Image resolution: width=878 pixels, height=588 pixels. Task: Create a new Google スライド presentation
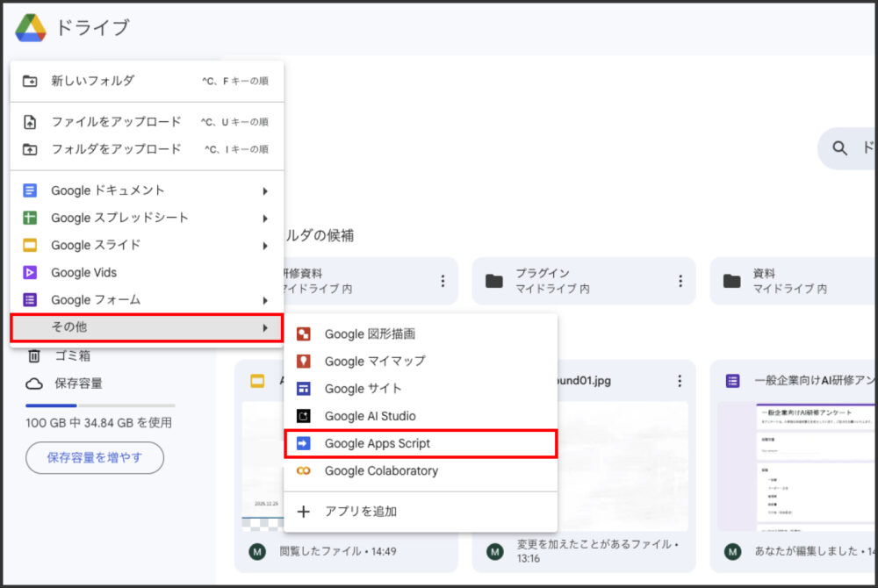97,245
